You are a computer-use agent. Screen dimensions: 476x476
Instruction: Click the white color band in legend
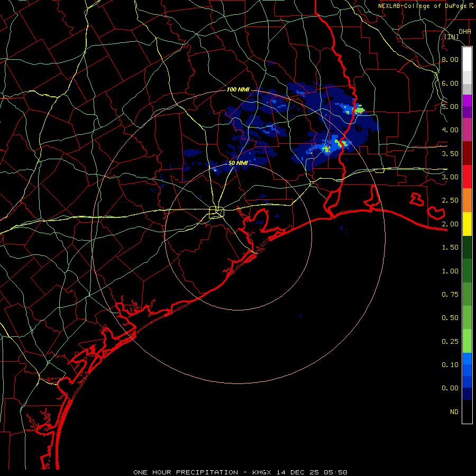pos(467,59)
